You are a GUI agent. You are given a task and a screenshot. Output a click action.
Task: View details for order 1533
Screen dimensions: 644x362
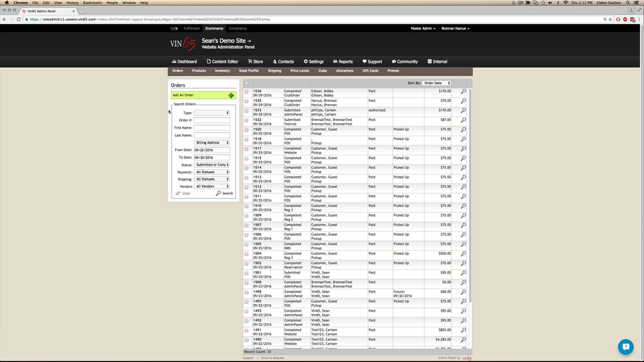click(463, 111)
